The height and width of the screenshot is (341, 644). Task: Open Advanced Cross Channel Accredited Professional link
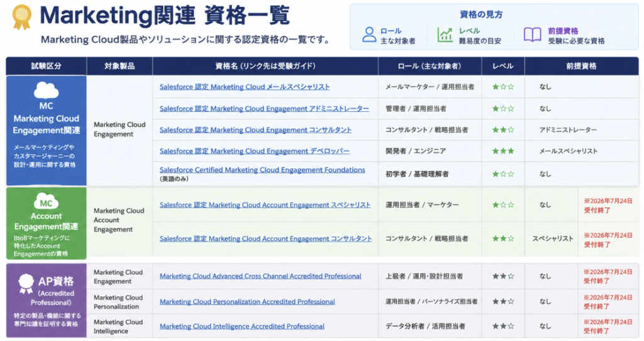tap(260, 276)
